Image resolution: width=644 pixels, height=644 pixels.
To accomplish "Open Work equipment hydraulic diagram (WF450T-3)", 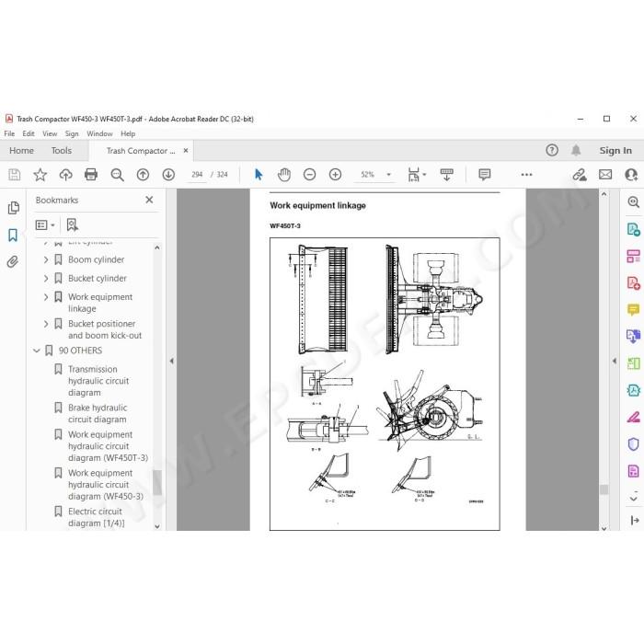I will point(108,446).
